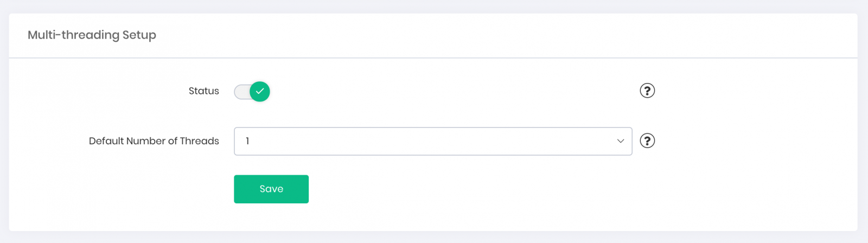The width and height of the screenshot is (868, 243).
Task: Expand the Default Number of Threads dropdown
Action: pyautogui.click(x=432, y=141)
